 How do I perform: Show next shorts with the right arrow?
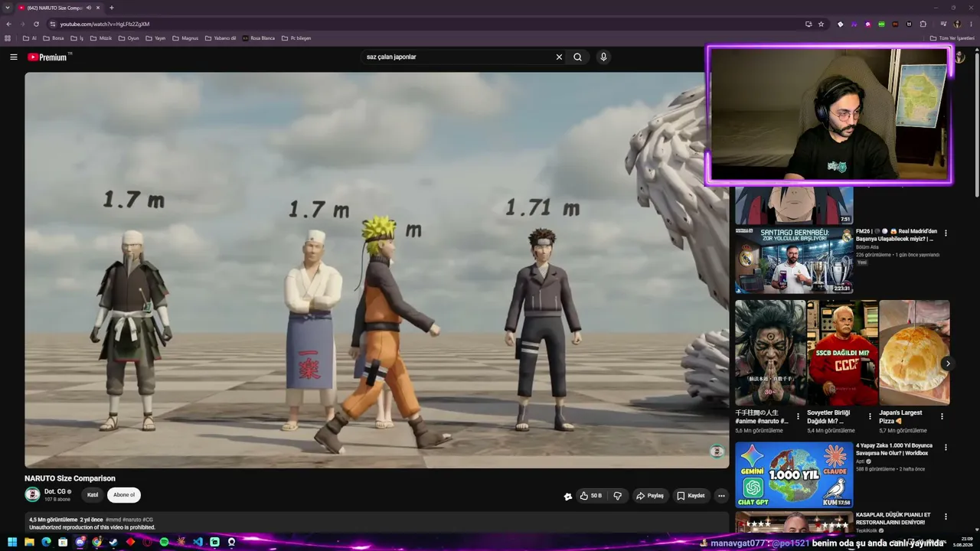(x=947, y=364)
